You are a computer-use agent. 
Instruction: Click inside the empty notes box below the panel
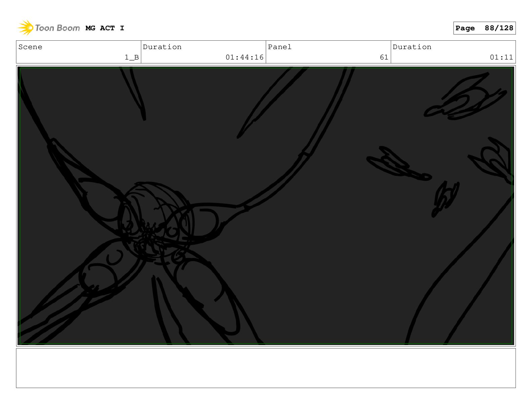266,368
